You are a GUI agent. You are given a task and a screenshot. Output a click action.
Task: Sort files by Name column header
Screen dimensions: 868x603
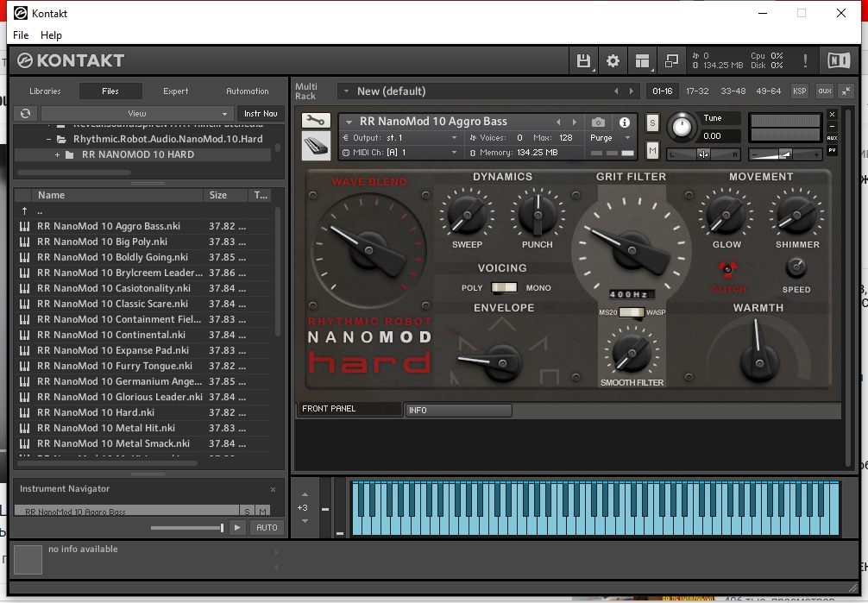coord(117,195)
